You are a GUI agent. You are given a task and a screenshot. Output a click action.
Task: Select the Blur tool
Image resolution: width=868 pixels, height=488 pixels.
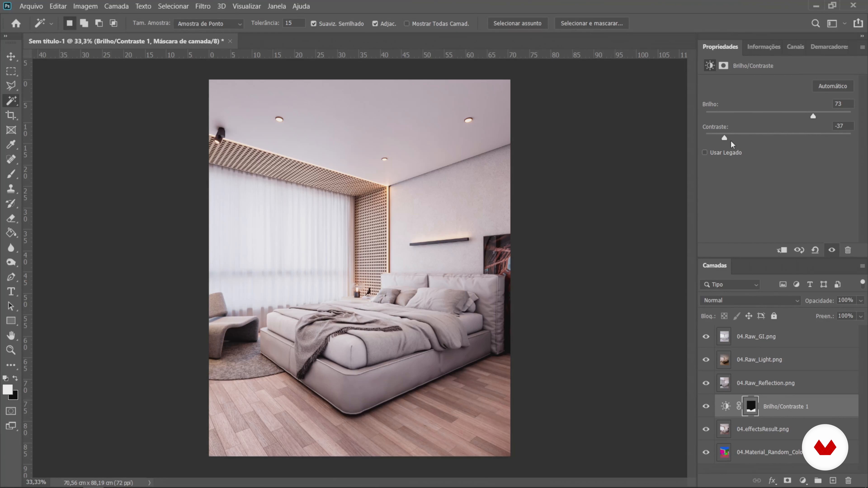(x=11, y=248)
